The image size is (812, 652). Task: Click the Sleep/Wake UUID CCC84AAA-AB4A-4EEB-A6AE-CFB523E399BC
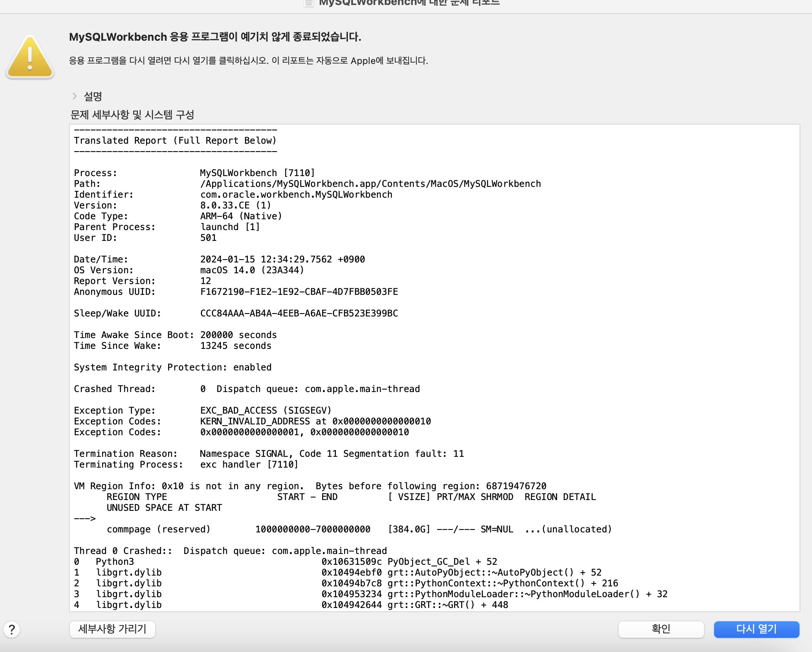click(x=299, y=314)
